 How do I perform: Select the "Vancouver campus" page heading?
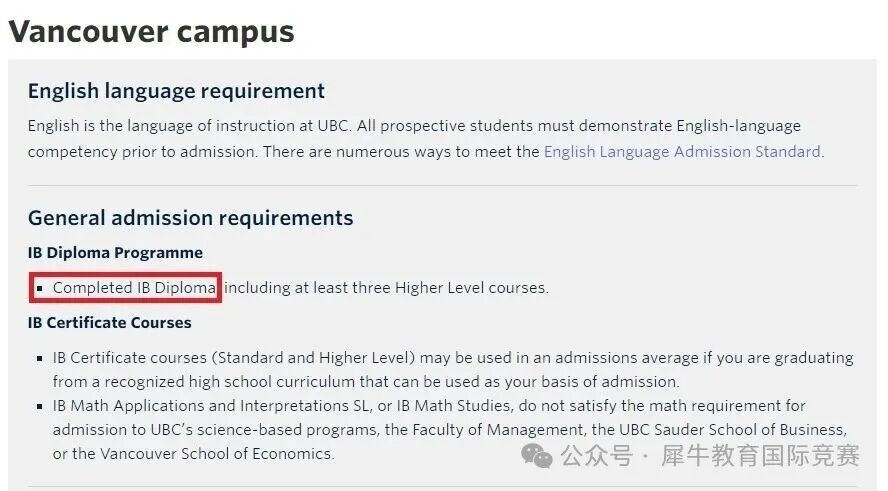(x=151, y=31)
